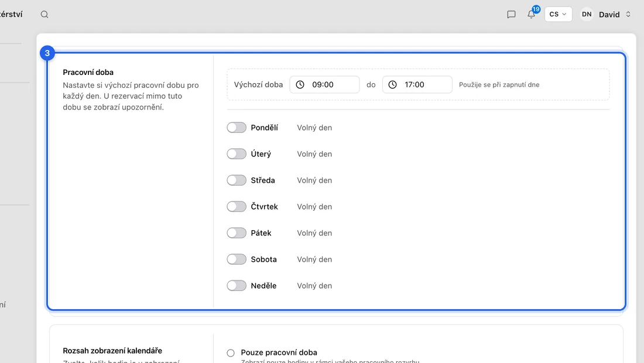The height and width of the screenshot is (363, 644).
Task: Click the clock icon beside 09:00
Action: coord(300,84)
